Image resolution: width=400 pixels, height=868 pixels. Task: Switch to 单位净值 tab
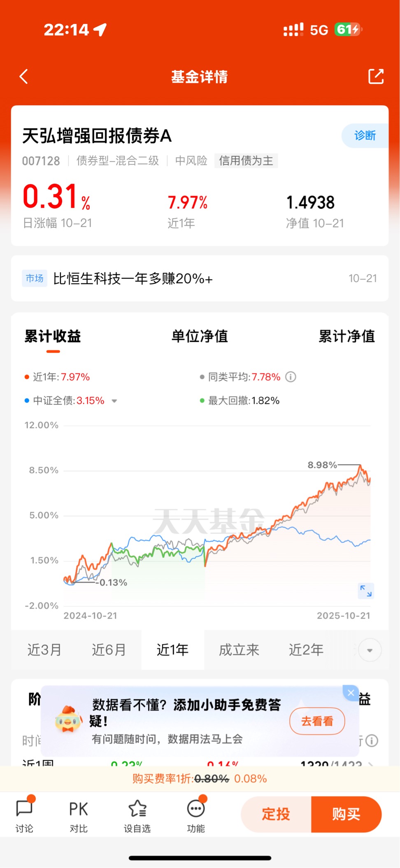tap(200, 336)
